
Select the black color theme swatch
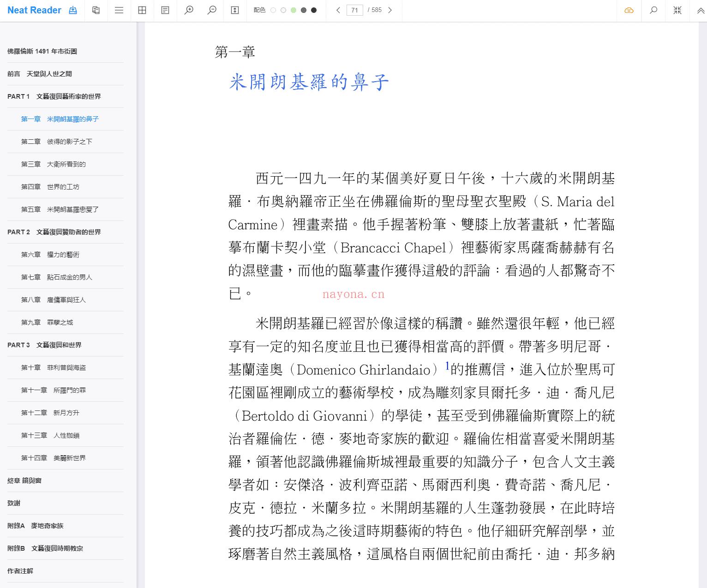point(314,10)
